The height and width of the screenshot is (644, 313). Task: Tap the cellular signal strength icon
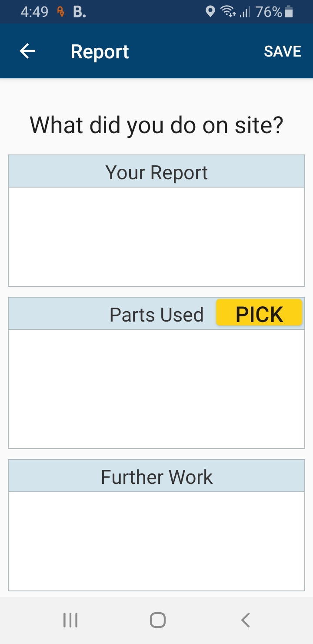[245, 12]
